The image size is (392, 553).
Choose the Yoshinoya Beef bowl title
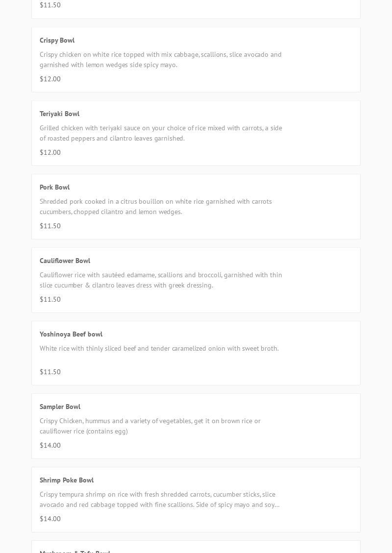tap(71, 334)
